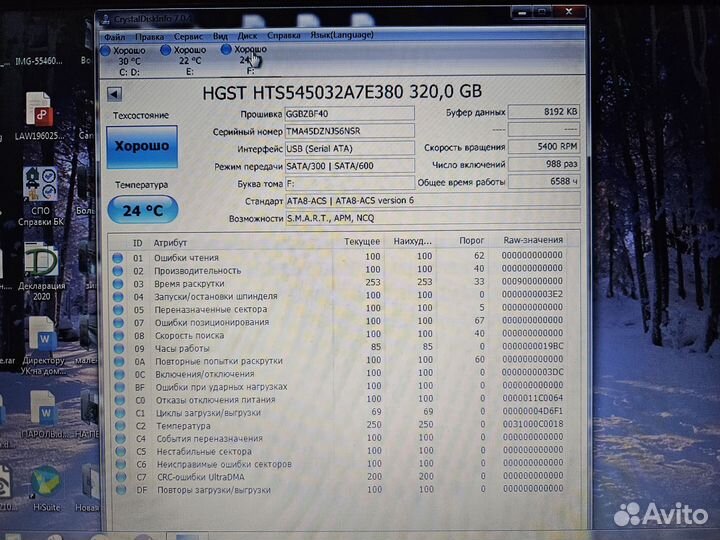Click the interface field USB (Serial ATA)
Viewport: 720px width, 540px height.
coord(349,148)
